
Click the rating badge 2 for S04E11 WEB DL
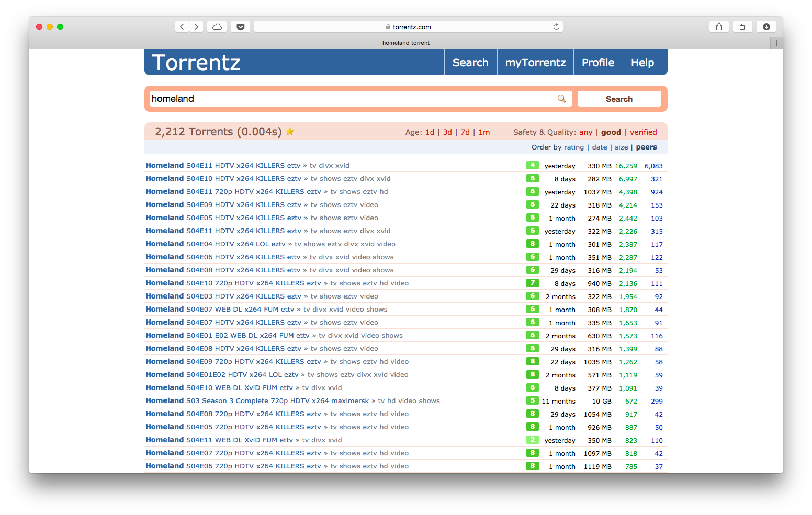click(533, 440)
